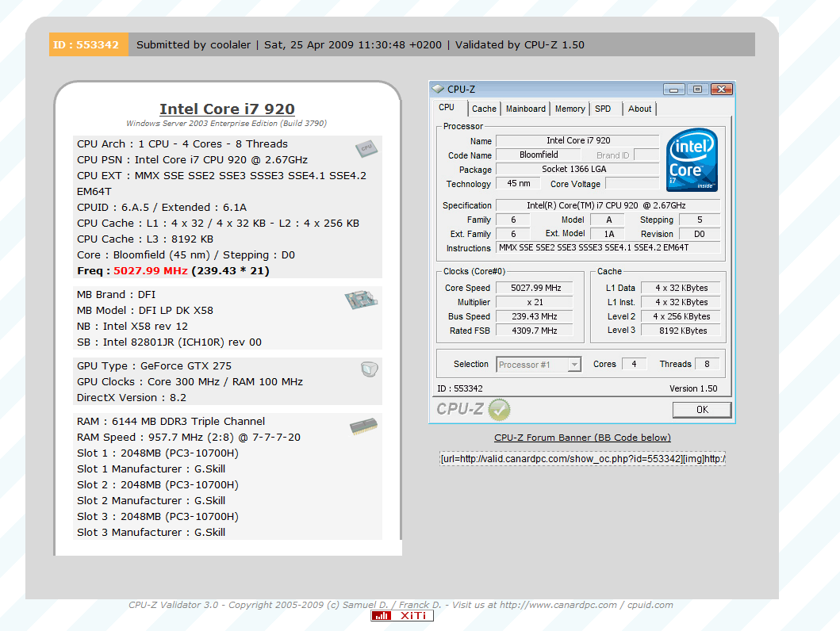Click the RAM module icon beside RAM info
The width and height of the screenshot is (840, 631).
(364, 426)
